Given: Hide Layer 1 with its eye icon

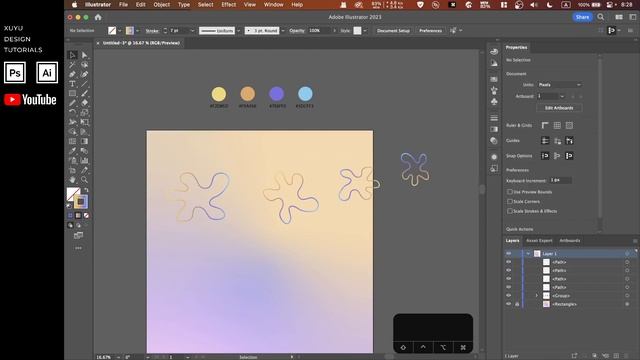Looking at the screenshot, I should click(x=509, y=253).
